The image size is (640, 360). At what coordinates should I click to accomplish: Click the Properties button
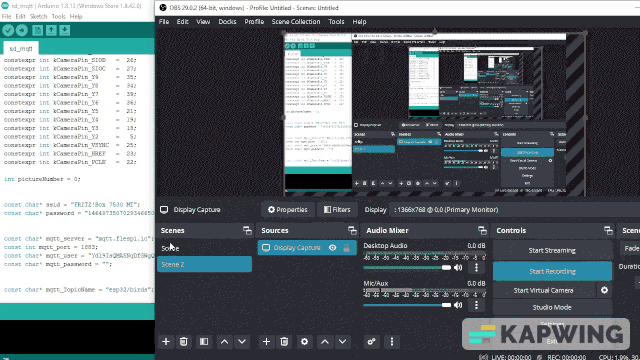pyautogui.click(x=287, y=210)
